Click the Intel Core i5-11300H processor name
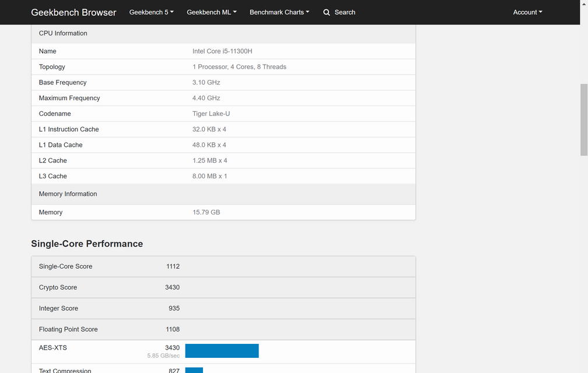 222,51
